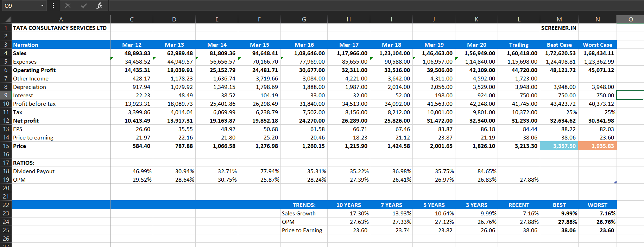The width and height of the screenshot is (644, 247).
Task: Select row 22 header
Action: 6,205
